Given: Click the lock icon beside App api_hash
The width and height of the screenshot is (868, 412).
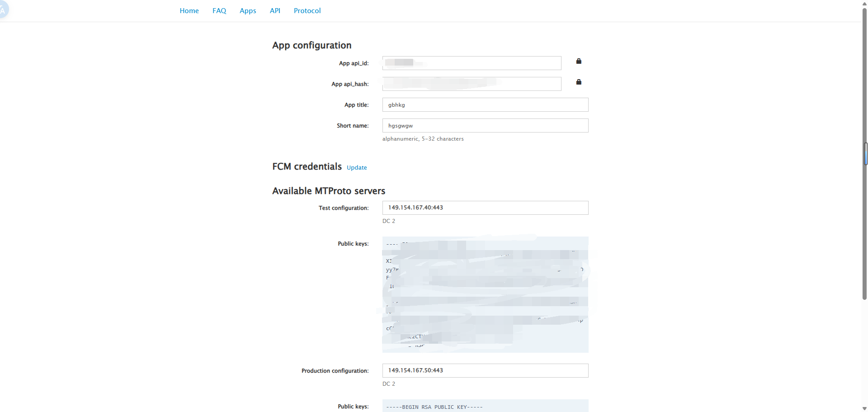Looking at the screenshot, I should [579, 82].
